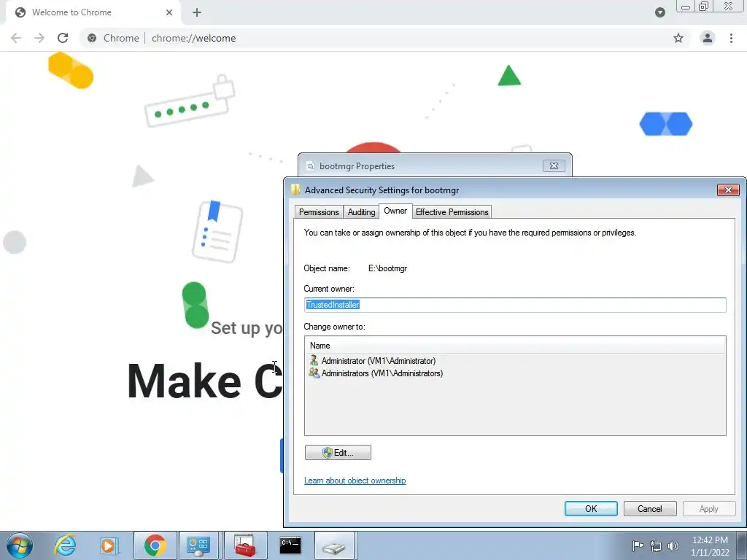Open Windows Start menu orb
Image resolution: width=747 pixels, height=560 pixels.
coord(20,545)
